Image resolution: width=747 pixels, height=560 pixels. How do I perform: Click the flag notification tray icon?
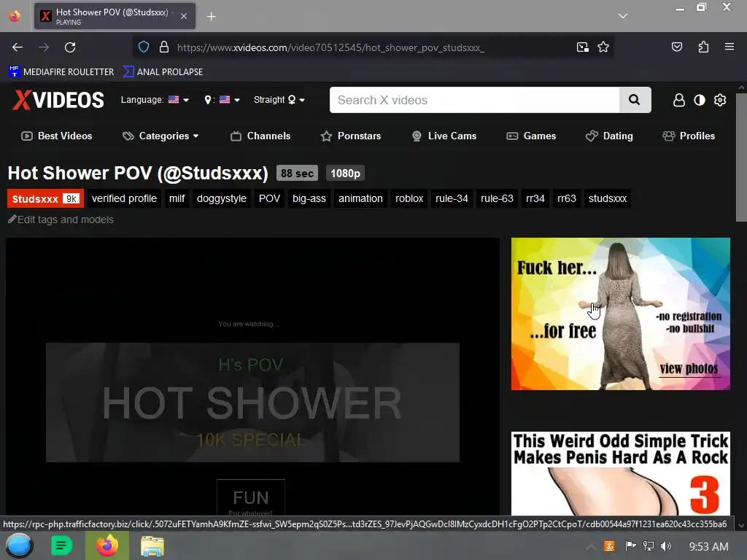pos(630,546)
